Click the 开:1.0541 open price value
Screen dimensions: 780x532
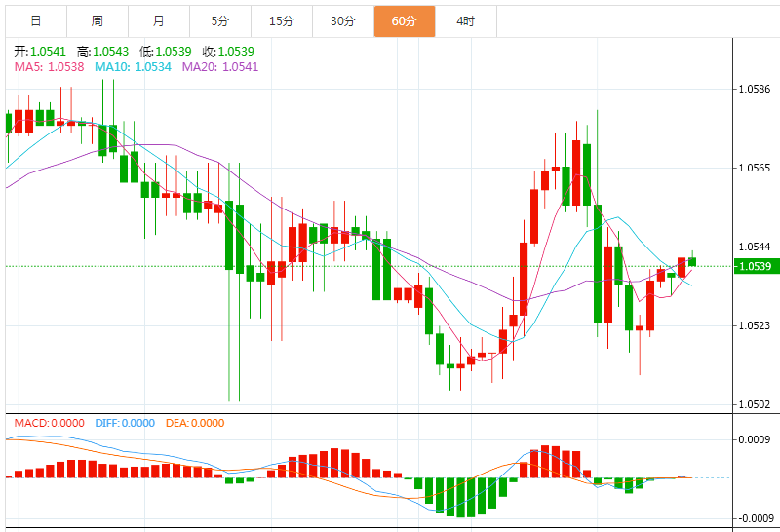(x=40, y=52)
